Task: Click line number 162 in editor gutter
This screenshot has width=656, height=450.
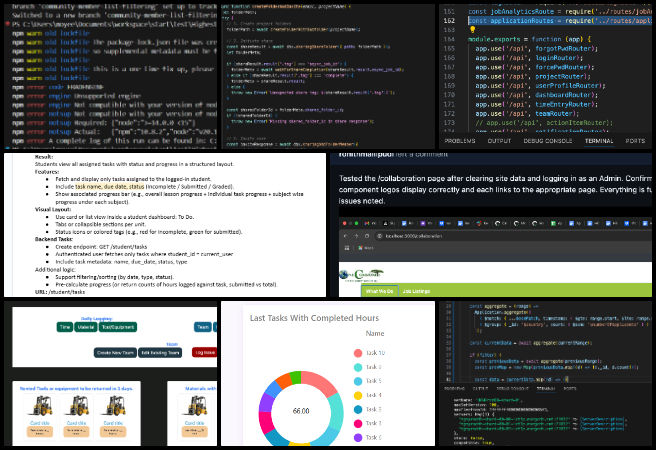Action: coord(449,20)
